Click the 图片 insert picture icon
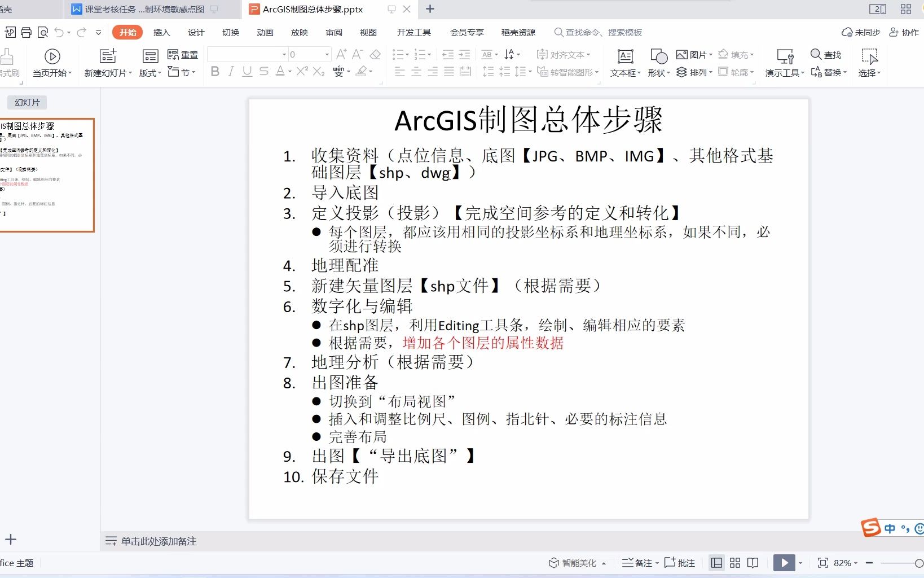 click(681, 55)
